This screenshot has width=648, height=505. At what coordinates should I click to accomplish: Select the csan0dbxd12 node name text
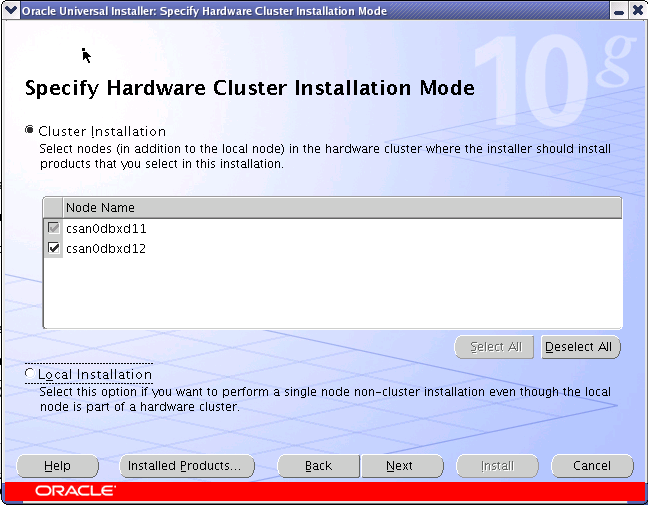pyautogui.click(x=106, y=248)
